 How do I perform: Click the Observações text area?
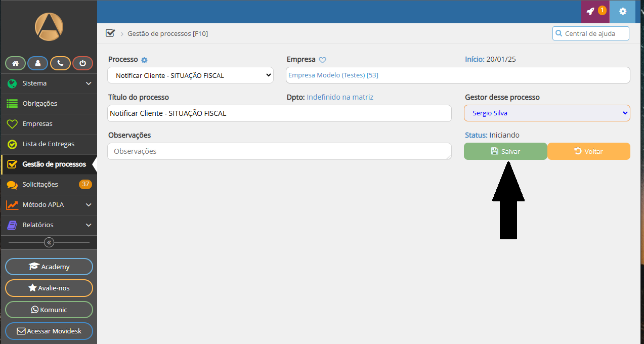point(279,151)
